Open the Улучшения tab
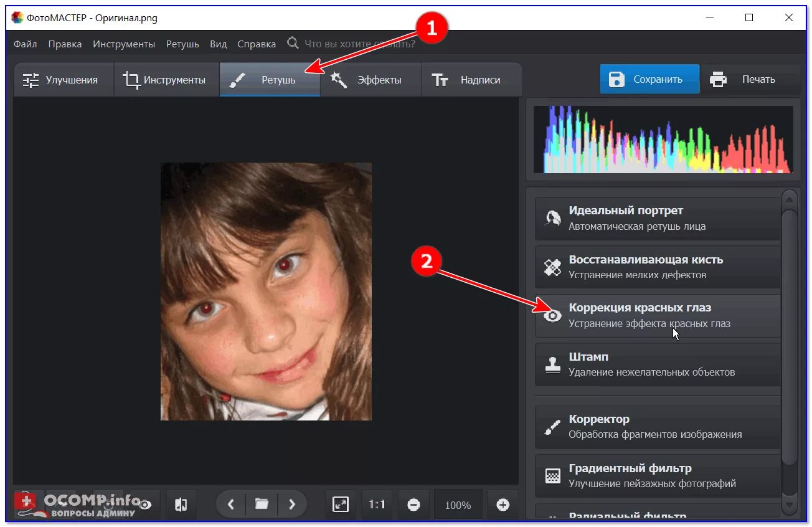The image size is (812, 527). coord(64,80)
